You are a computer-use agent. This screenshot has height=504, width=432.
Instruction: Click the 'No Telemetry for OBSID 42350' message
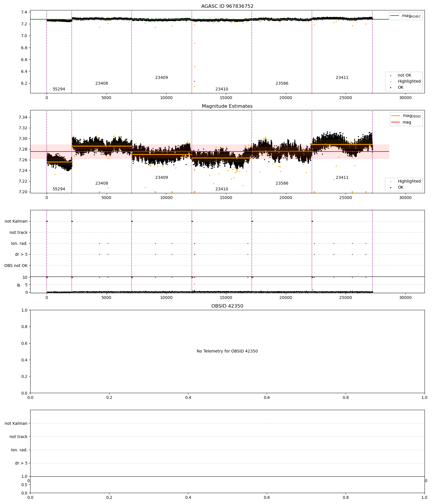pos(227,351)
